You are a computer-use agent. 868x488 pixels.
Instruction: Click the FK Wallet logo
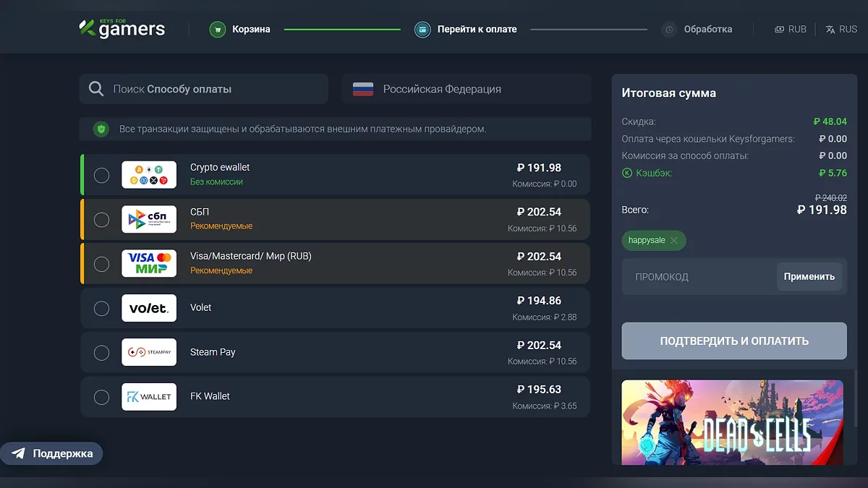[149, 397]
